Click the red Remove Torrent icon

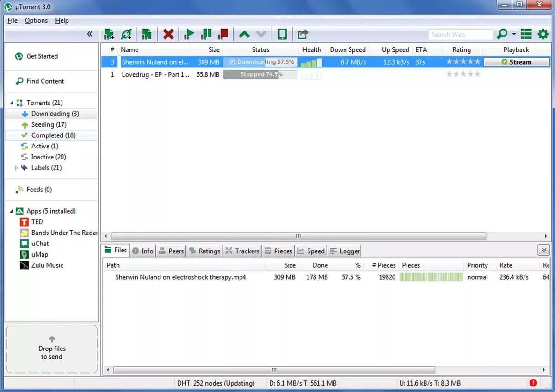pyautogui.click(x=168, y=34)
